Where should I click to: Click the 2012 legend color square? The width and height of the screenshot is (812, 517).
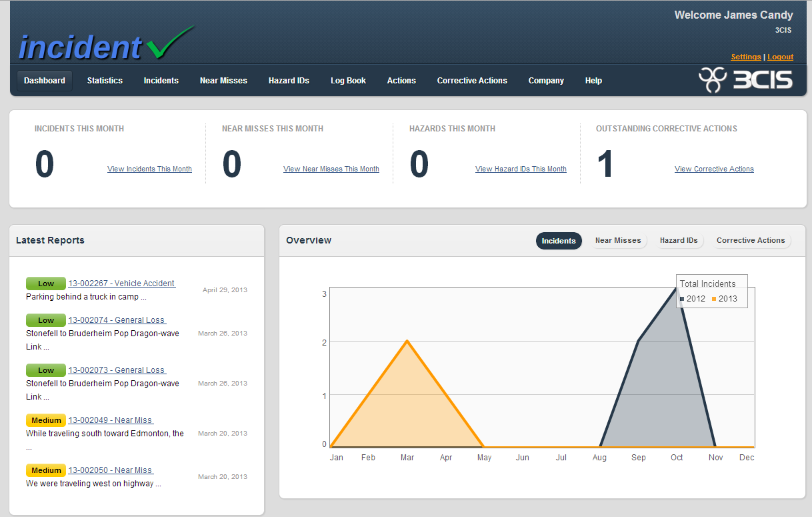[x=682, y=299]
